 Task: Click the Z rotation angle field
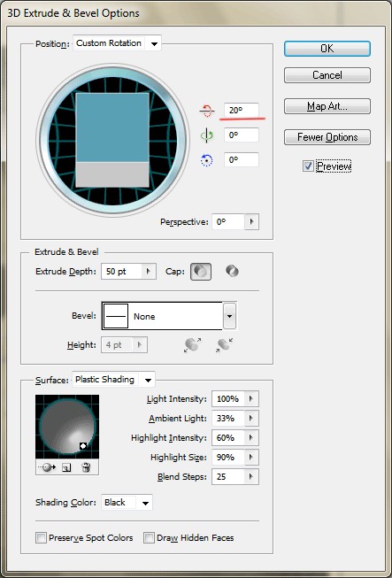(242, 160)
